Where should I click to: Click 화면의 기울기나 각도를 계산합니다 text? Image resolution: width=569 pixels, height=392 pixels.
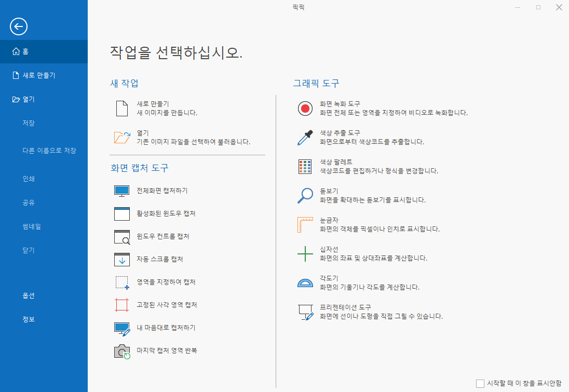(x=370, y=288)
